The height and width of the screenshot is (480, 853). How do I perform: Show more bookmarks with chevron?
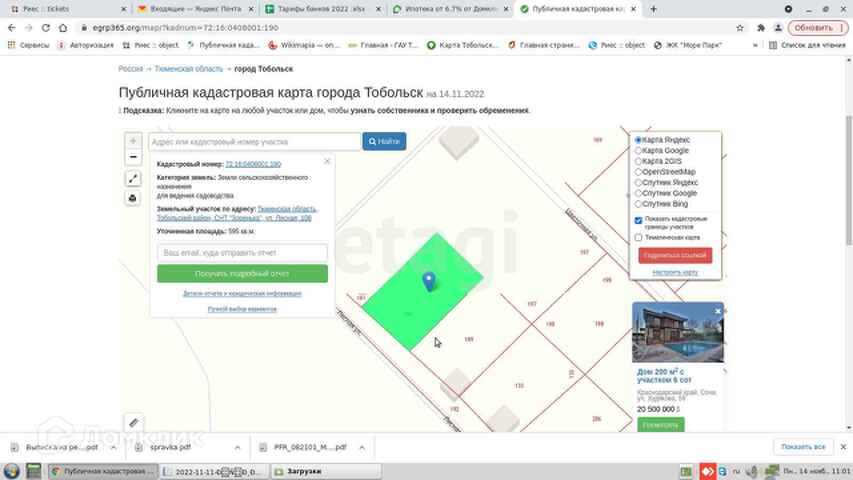pos(755,45)
